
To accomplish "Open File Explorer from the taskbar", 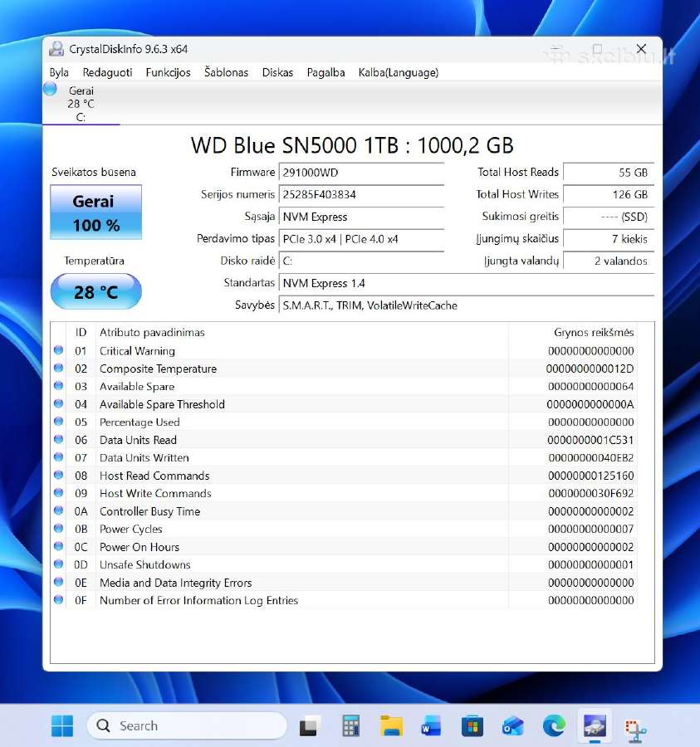I will pyautogui.click(x=391, y=726).
